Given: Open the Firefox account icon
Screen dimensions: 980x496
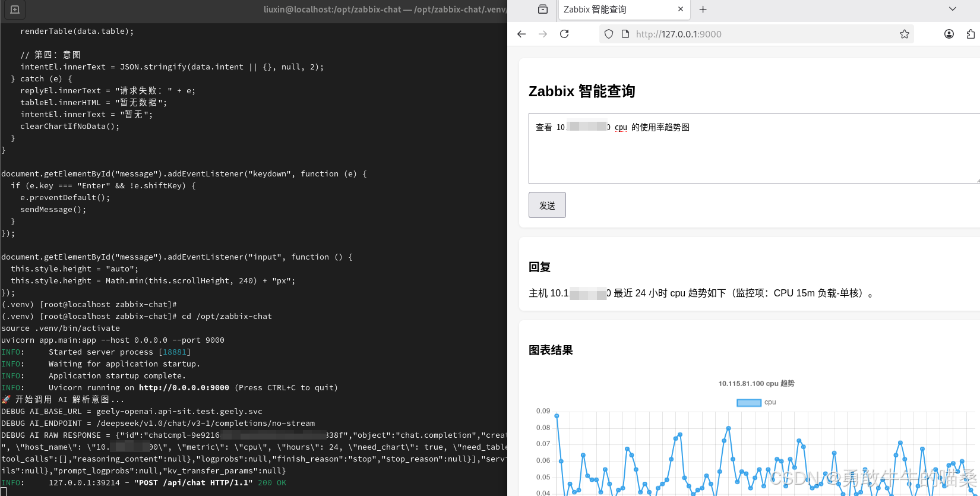Looking at the screenshot, I should tap(949, 34).
